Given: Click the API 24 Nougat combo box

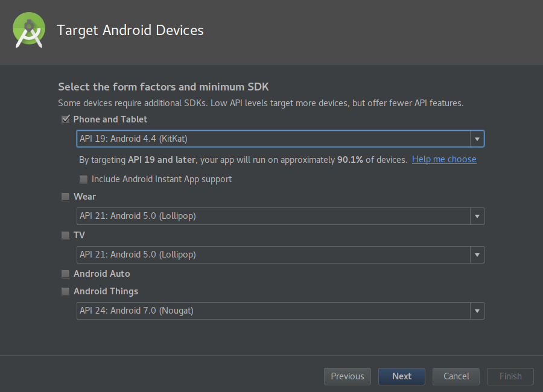Looking at the screenshot, I should coord(280,311).
